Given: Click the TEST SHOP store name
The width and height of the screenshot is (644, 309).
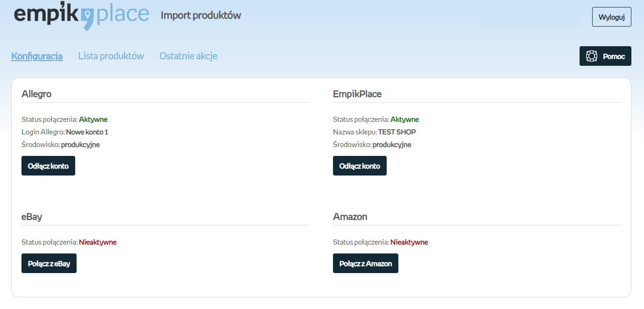Looking at the screenshot, I should (397, 132).
